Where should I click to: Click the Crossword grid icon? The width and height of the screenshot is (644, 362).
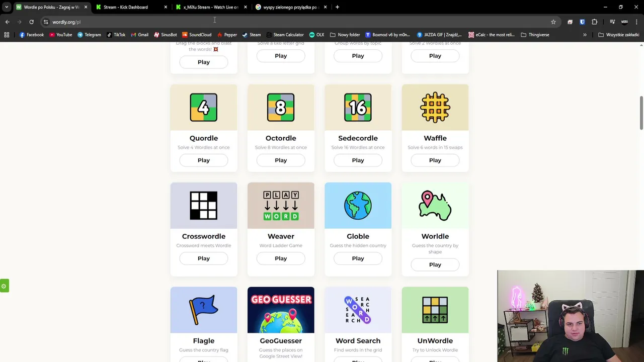pos(204,206)
